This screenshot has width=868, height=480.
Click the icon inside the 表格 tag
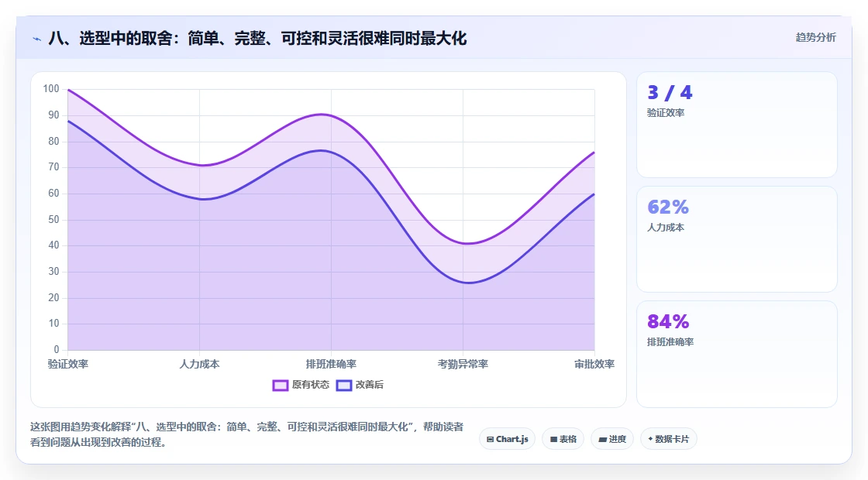tap(553, 440)
